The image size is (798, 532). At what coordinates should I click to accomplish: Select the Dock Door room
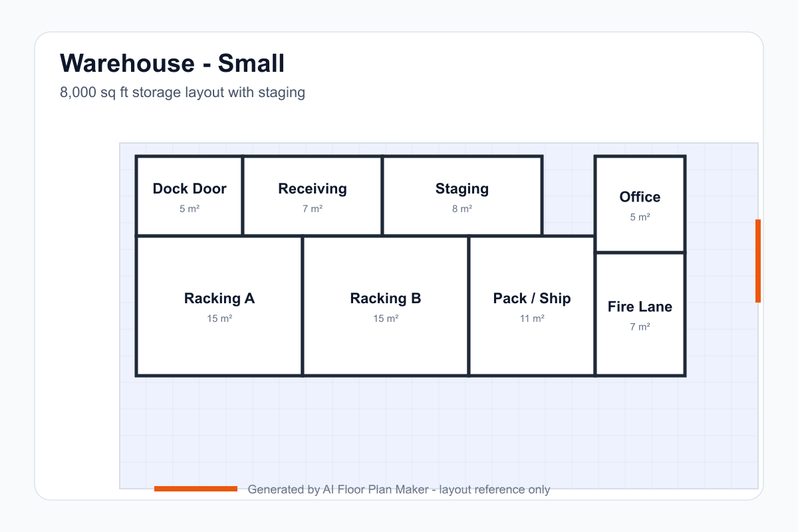(190, 196)
